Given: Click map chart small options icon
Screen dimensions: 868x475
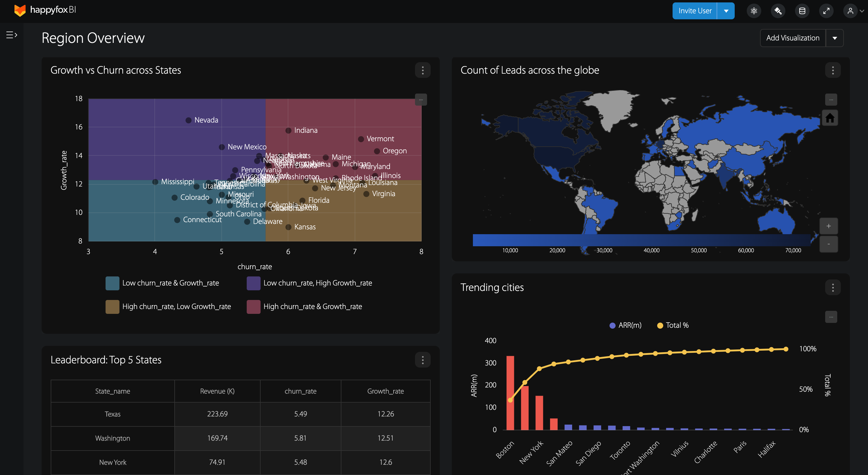Looking at the screenshot, I should pos(831,100).
